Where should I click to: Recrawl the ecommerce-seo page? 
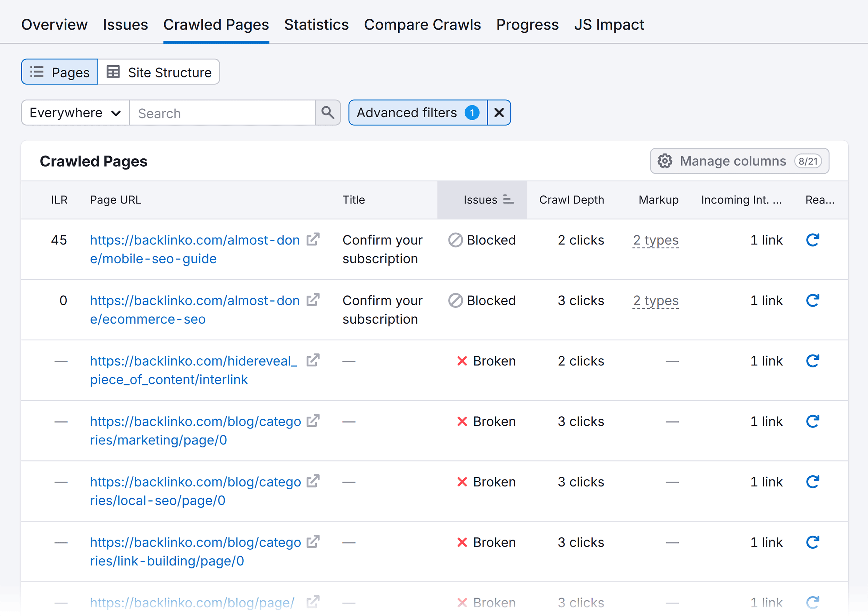click(813, 300)
